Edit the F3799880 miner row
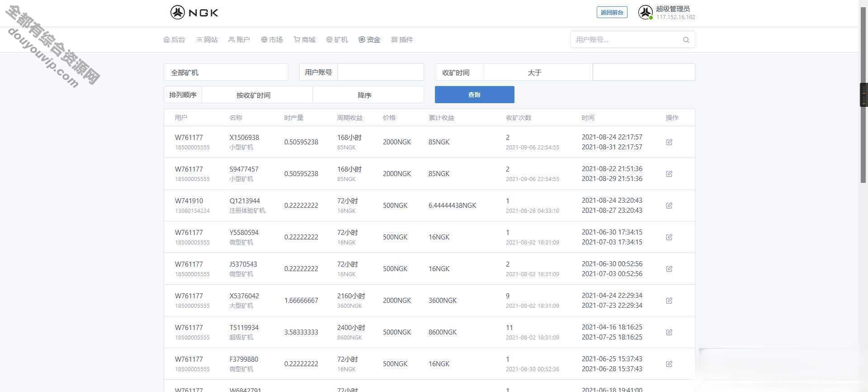The image size is (868, 392). (669, 364)
